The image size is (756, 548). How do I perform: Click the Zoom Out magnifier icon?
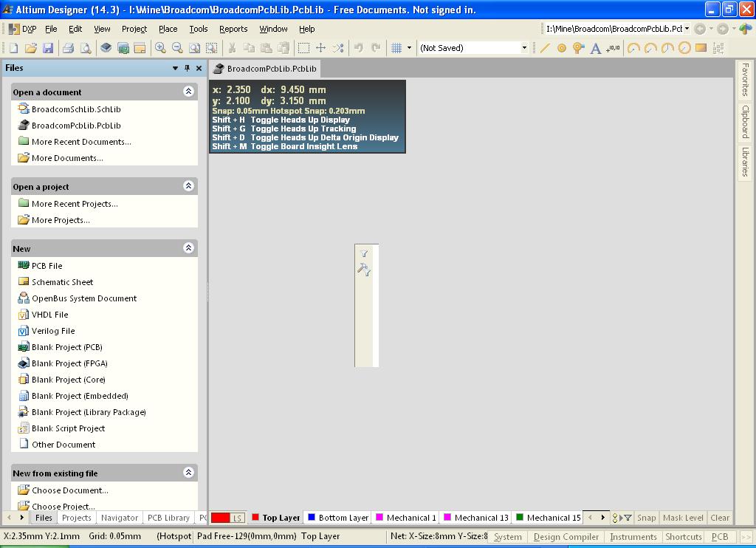pos(177,48)
